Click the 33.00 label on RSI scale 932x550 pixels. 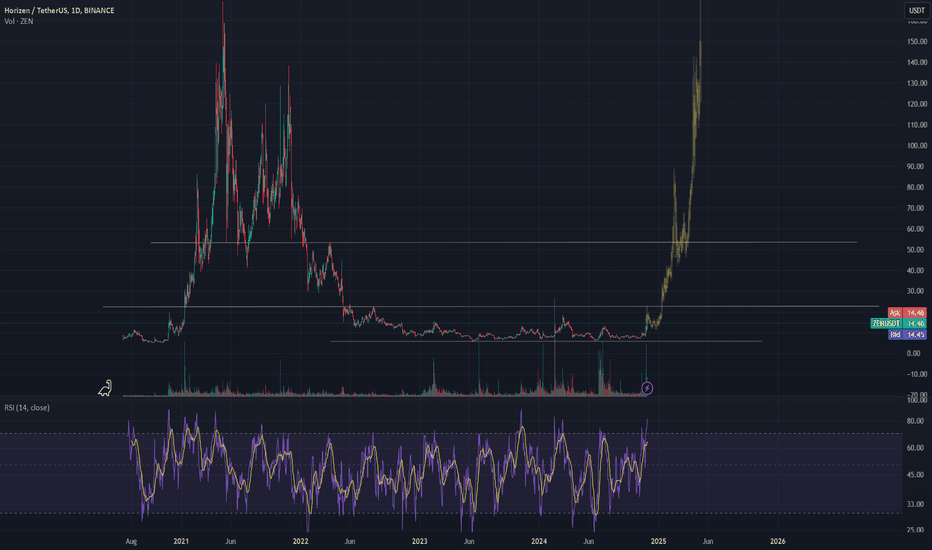pos(916,504)
